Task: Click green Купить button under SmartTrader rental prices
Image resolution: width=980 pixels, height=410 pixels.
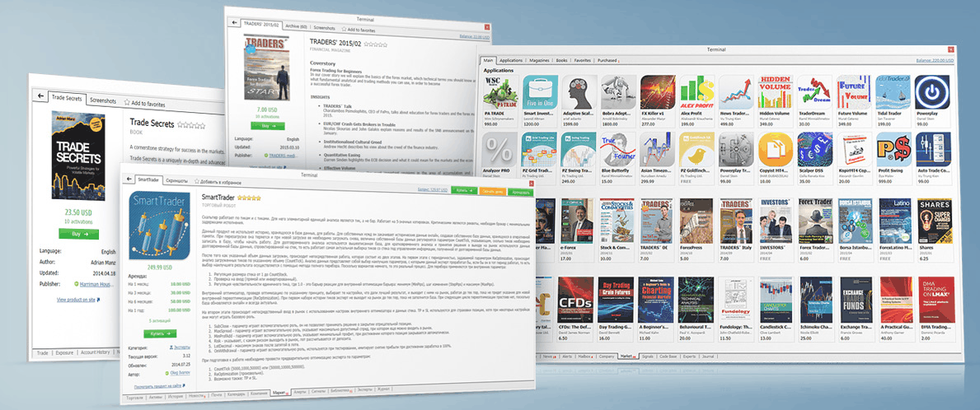Action: click(x=160, y=334)
